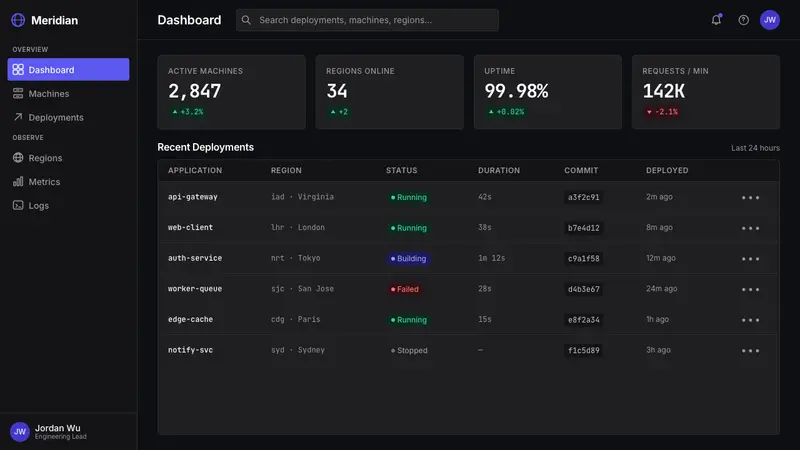Click Running status badge for api-gateway
Image resolution: width=800 pixels, height=450 pixels.
coord(409,197)
